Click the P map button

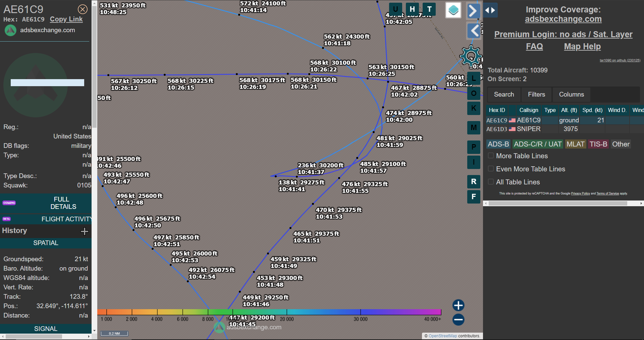[x=474, y=147]
